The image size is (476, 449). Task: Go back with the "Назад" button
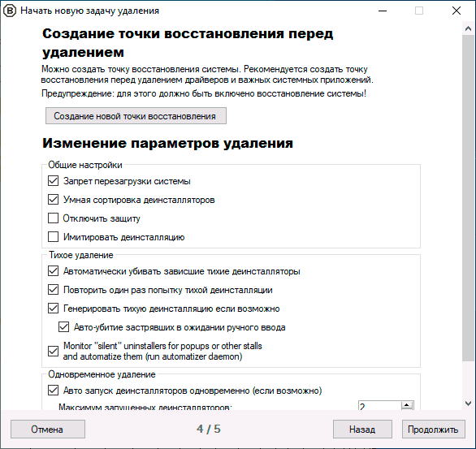(x=362, y=430)
